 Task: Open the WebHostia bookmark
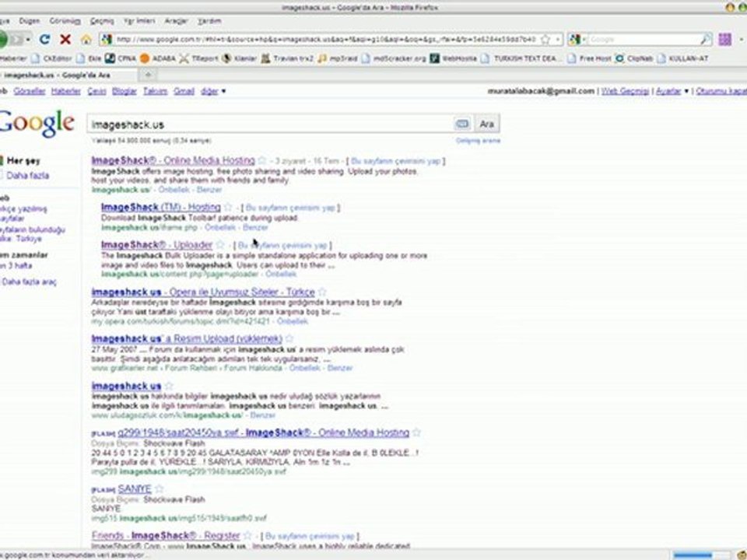tap(454, 58)
